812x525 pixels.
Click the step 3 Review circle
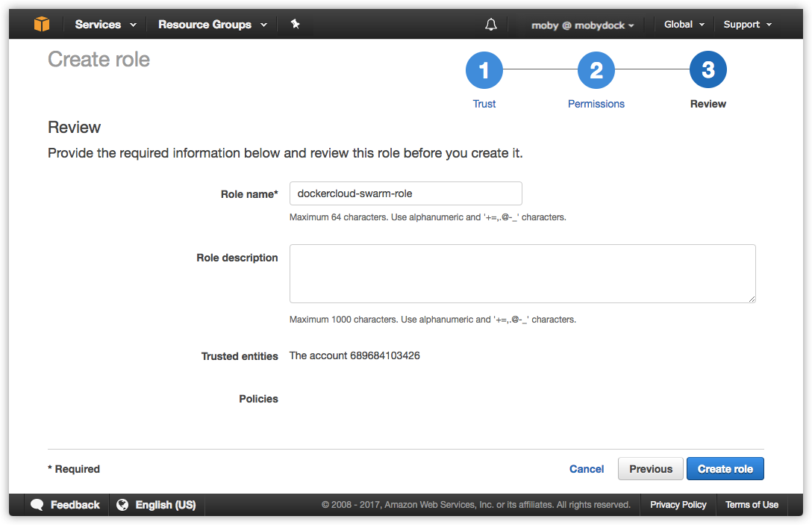pyautogui.click(x=708, y=69)
